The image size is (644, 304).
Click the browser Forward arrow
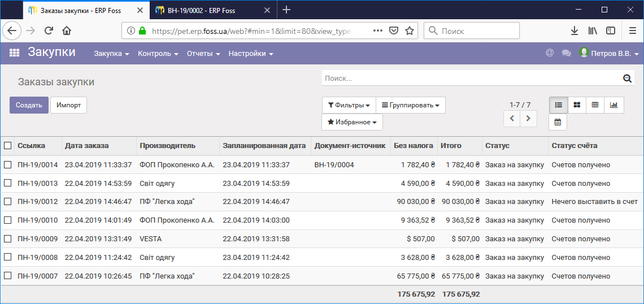tap(31, 31)
